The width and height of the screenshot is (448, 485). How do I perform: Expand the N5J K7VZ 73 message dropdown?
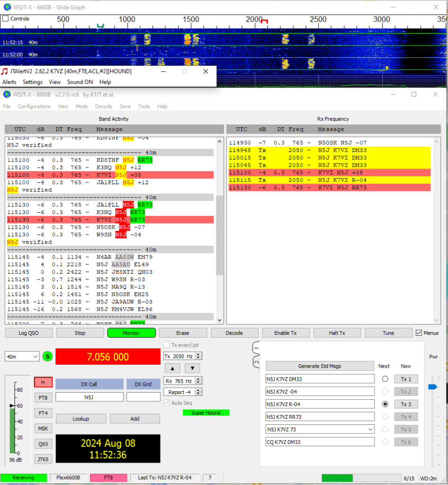[370, 429]
